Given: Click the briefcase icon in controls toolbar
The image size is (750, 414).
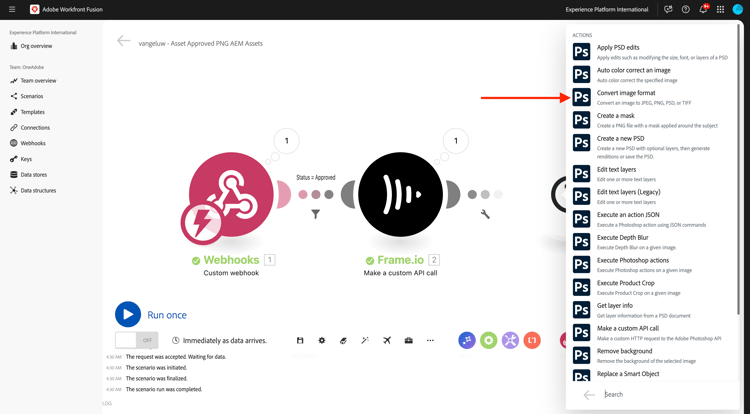Looking at the screenshot, I should click(408, 340).
